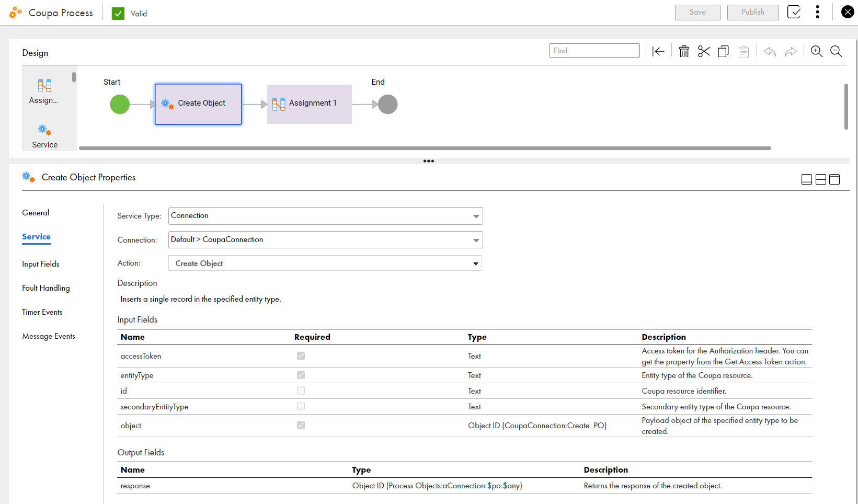Image resolution: width=858 pixels, height=504 pixels.
Task: Delete selected step with trash icon
Action: coord(684,51)
